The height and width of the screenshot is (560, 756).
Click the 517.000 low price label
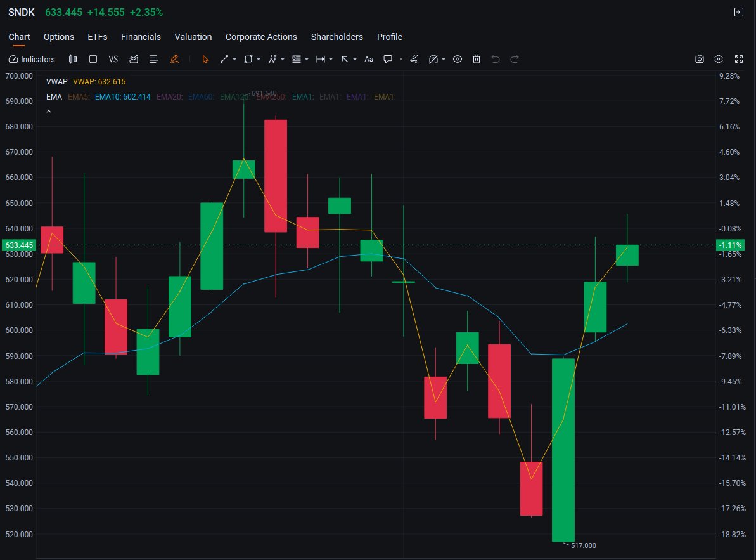click(x=584, y=545)
